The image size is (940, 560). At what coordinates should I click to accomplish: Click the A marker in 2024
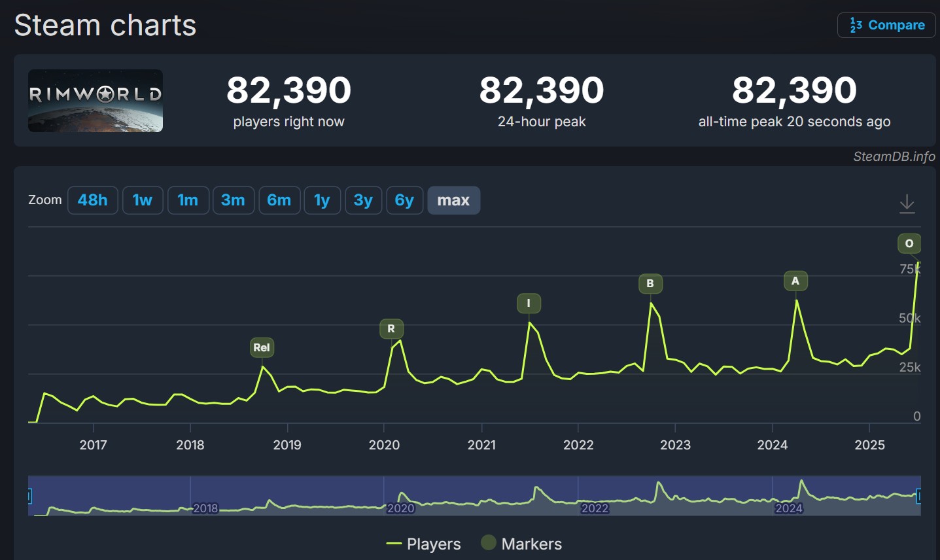[795, 281]
